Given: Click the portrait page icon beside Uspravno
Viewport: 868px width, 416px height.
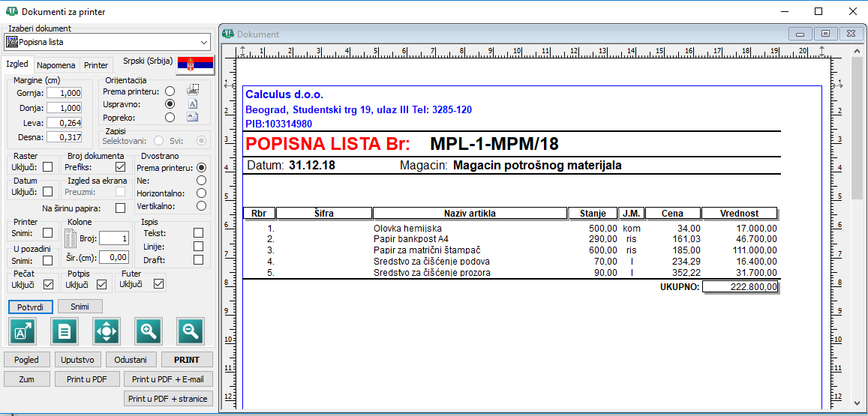Looking at the screenshot, I should [x=193, y=103].
